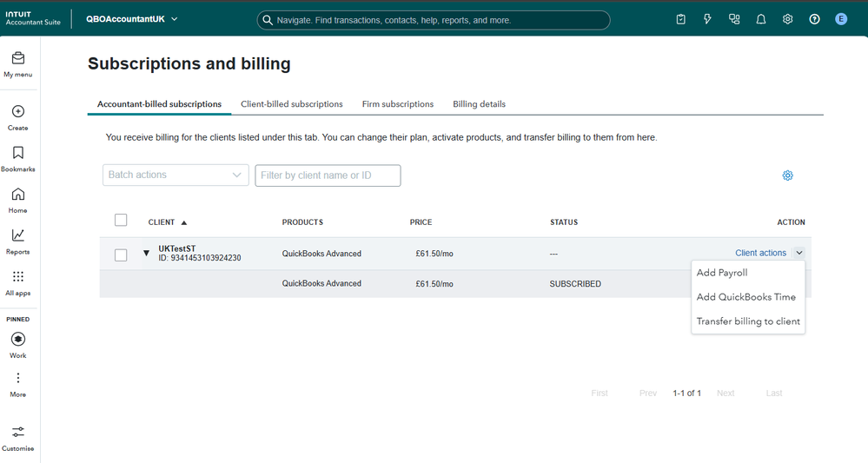Image resolution: width=868 pixels, height=463 pixels.
Task: Switch to Firm subscriptions tab
Action: (x=397, y=104)
